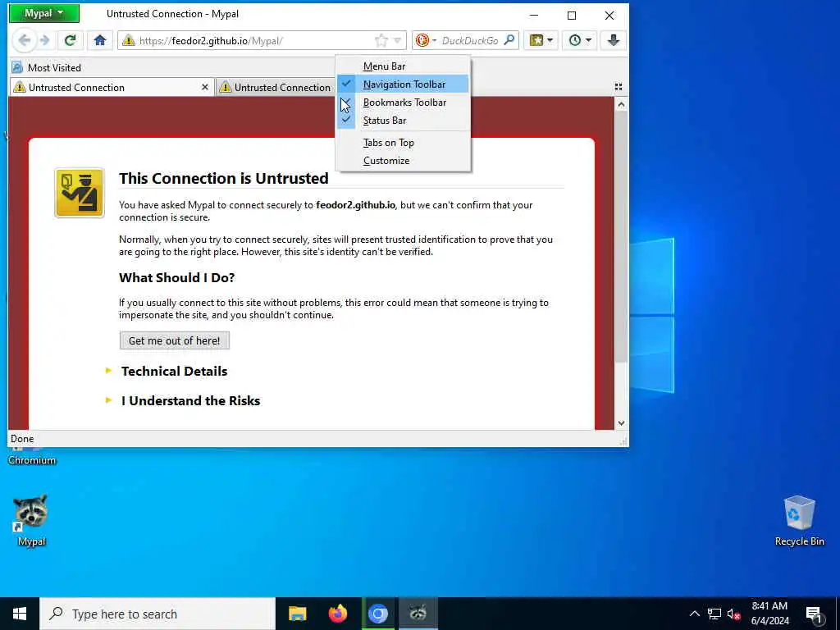Toggle Status Bar in context menu
Viewport: 840px width, 630px height.
(x=404, y=121)
